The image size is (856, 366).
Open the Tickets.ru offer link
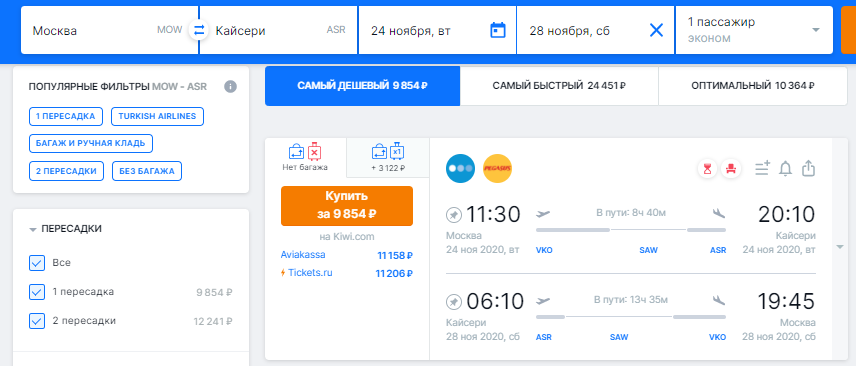click(x=310, y=273)
